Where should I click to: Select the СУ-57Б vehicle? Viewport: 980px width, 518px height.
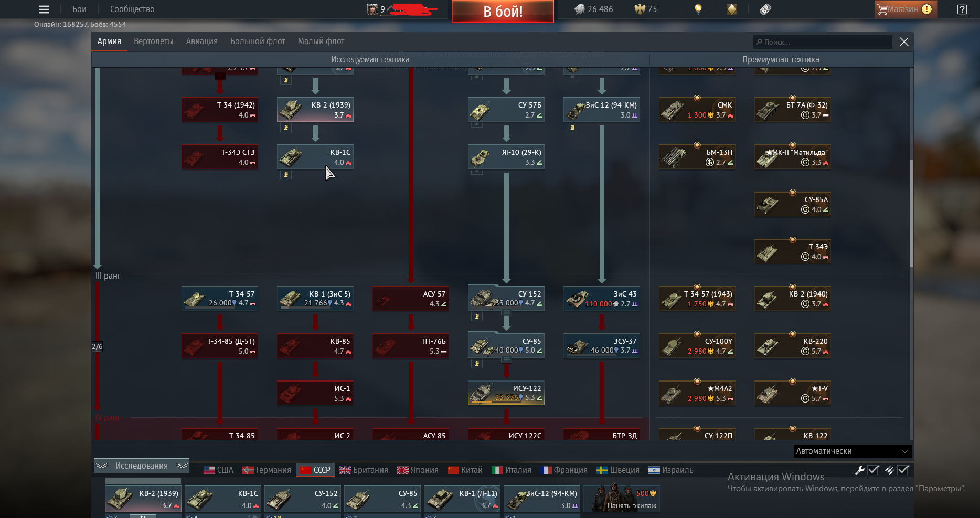pos(506,110)
